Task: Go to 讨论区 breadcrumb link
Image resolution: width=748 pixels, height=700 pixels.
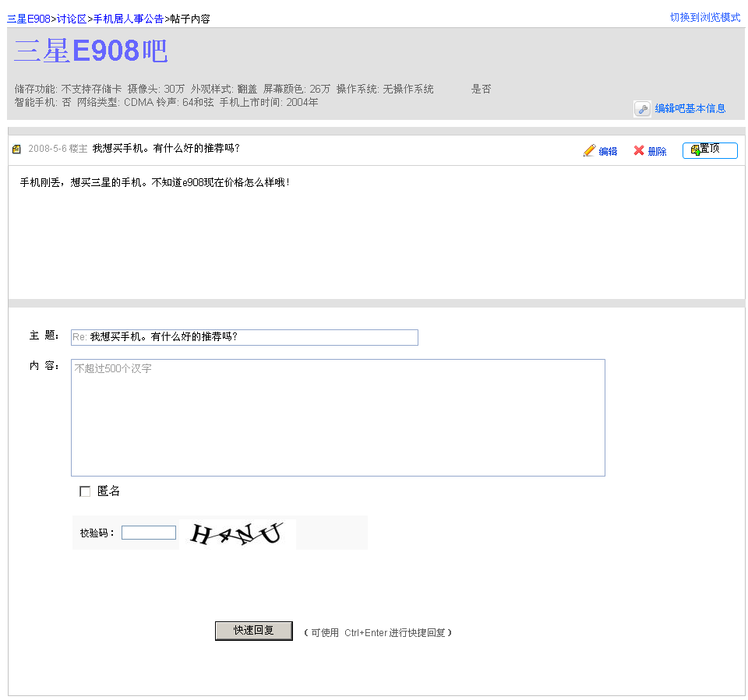Action: coord(72,19)
